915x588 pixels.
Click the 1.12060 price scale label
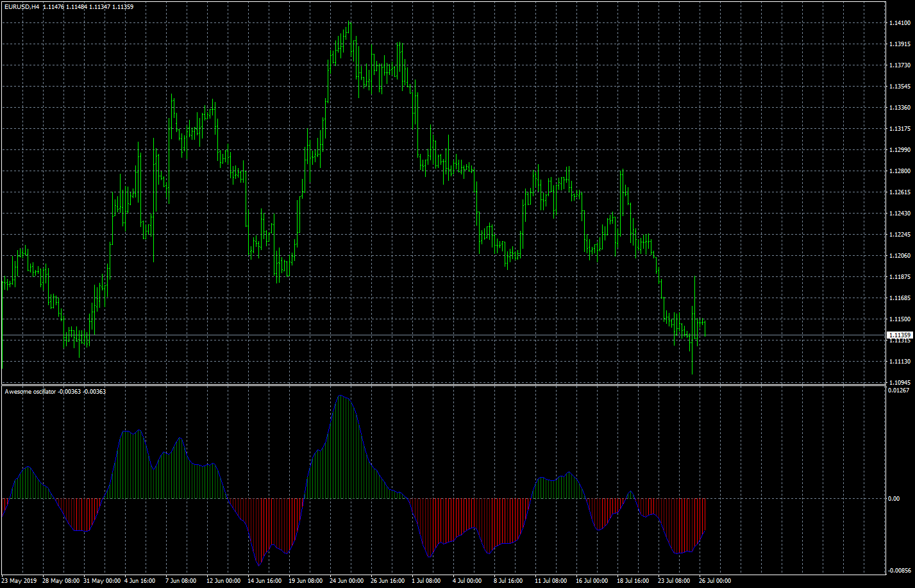click(900, 256)
